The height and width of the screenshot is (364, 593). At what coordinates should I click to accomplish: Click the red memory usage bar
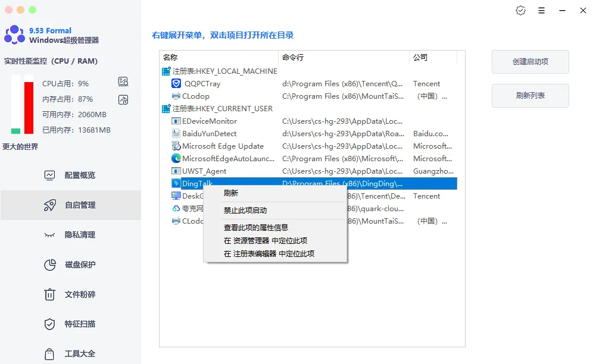29,108
